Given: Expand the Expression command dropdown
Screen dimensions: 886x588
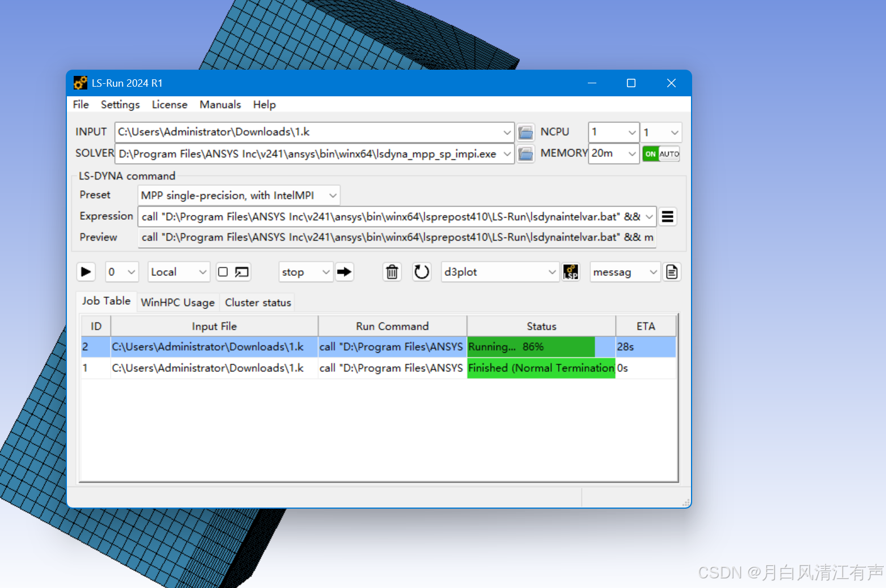Looking at the screenshot, I should pos(650,216).
